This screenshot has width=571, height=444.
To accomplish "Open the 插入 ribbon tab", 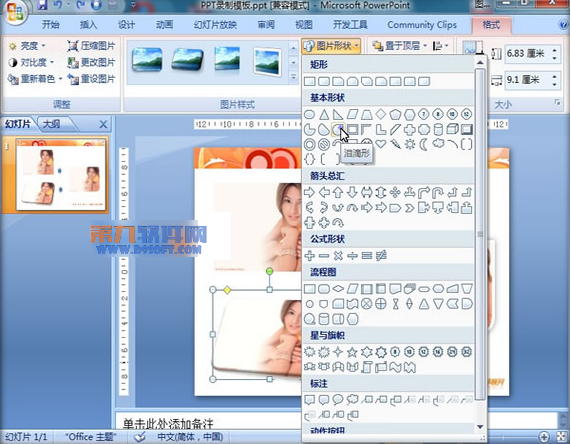I will coord(88,25).
